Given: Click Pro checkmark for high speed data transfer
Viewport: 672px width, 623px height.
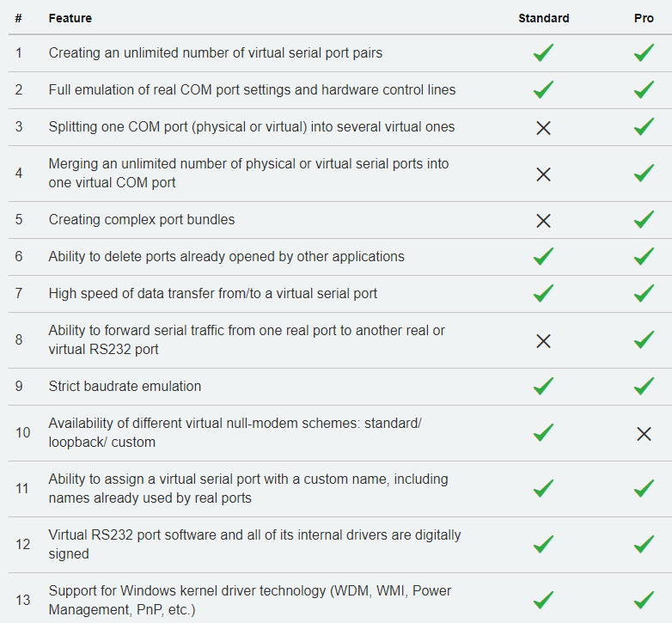Looking at the screenshot, I should tap(644, 294).
